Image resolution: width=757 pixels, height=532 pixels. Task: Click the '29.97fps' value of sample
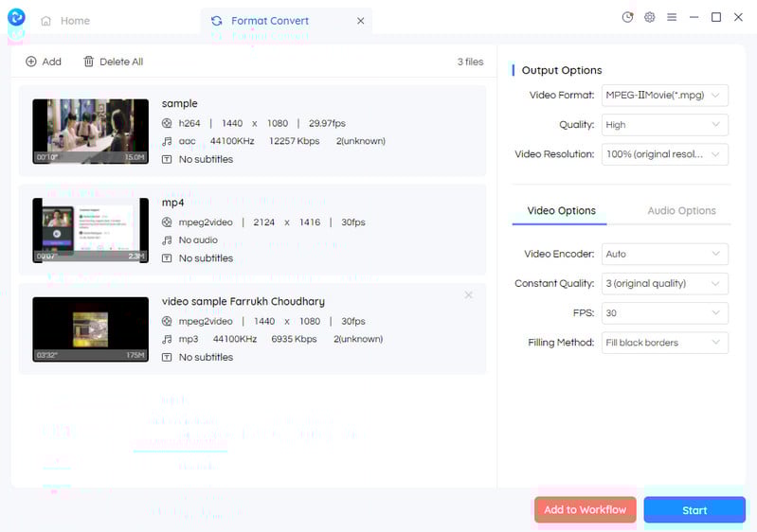point(327,123)
